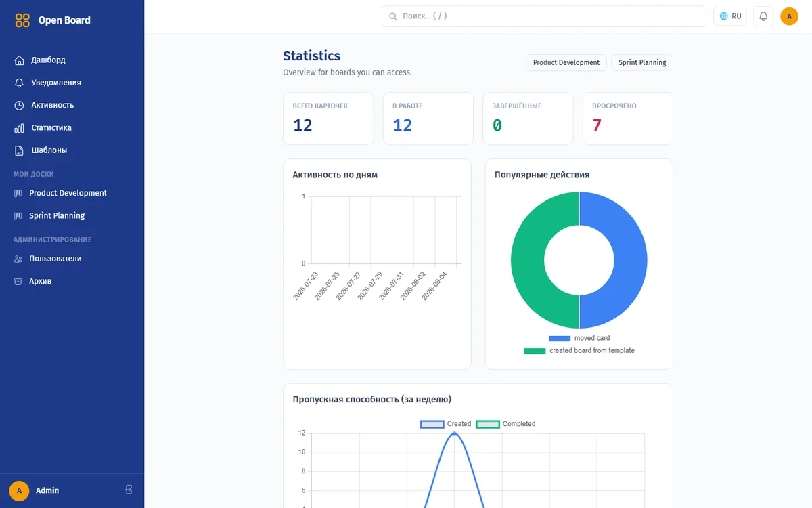Click the Активность по дням chart title
This screenshot has height=508, width=812.
[x=335, y=175]
